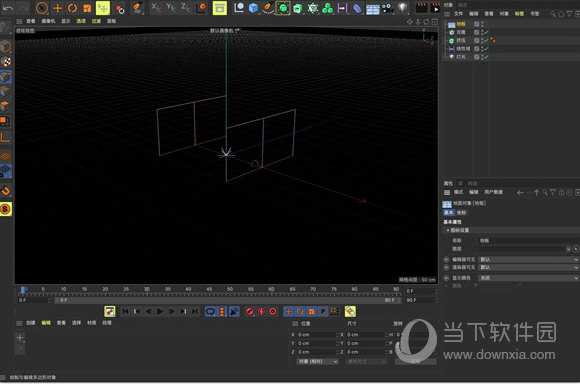This screenshot has height=384, width=580.
Task: Click the lock icon in Attribute Manager
Action: click(x=562, y=192)
